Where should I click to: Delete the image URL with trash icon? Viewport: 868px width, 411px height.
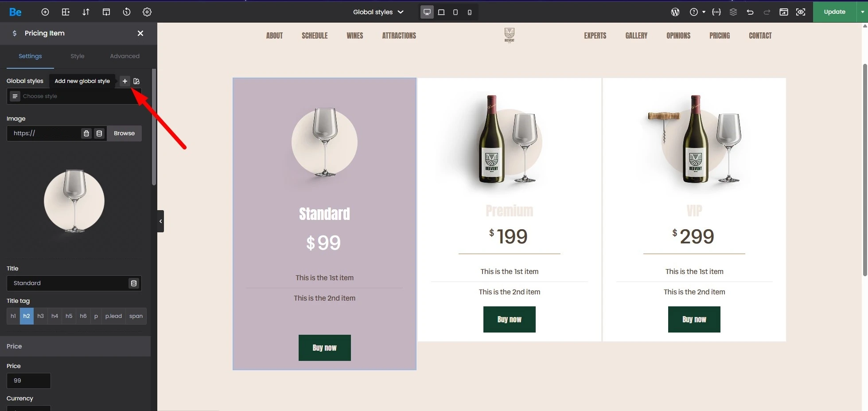86,133
